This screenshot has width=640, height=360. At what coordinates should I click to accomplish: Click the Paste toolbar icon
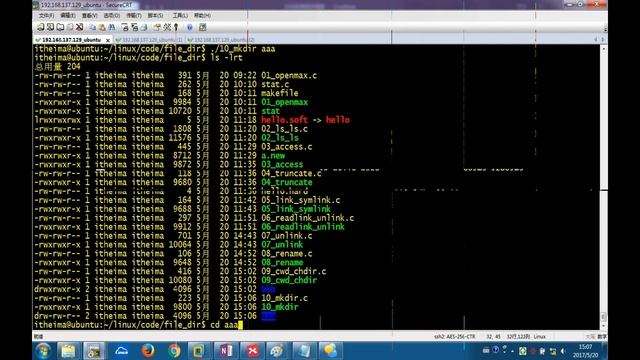102,27
